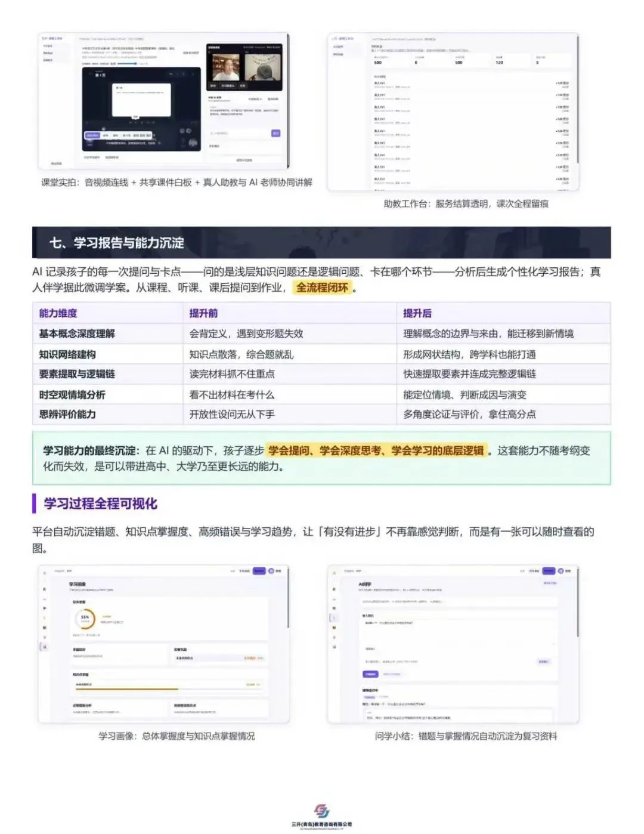Click the table header 提升后

(x=417, y=313)
